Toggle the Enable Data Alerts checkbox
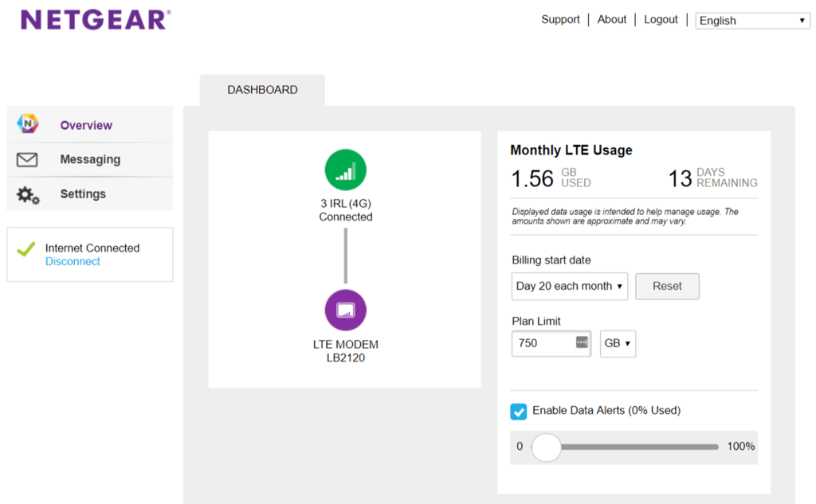Image resolution: width=816 pixels, height=504 pixels. coord(519,412)
